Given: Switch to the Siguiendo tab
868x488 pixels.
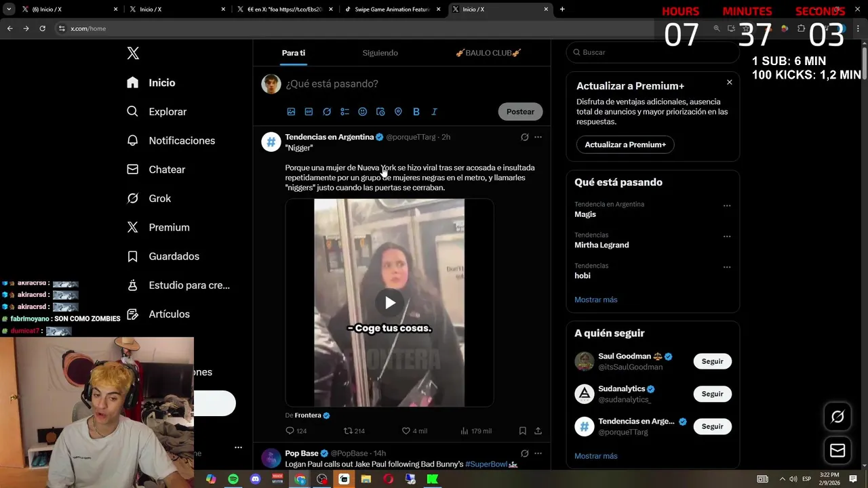Looking at the screenshot, I should [x=380, y=53].
